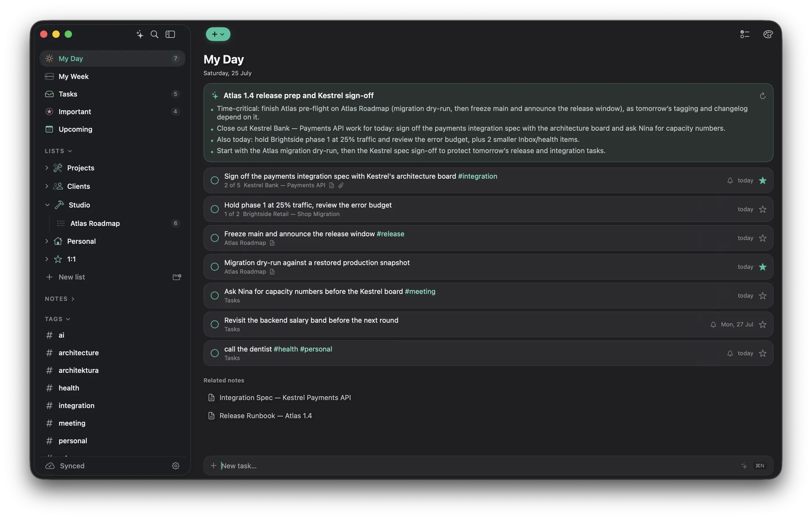Click the reminder bell on call the dentist
Screen dimensions: 812x519
click(730, 353)
